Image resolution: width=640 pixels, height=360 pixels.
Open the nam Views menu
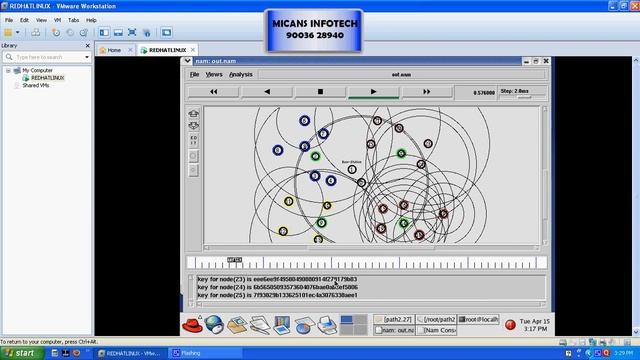coord(214,74)
